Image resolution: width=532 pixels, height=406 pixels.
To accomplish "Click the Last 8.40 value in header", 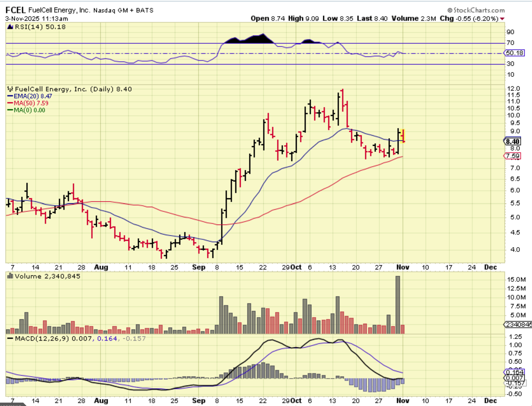I will click(x=372, y=18).
